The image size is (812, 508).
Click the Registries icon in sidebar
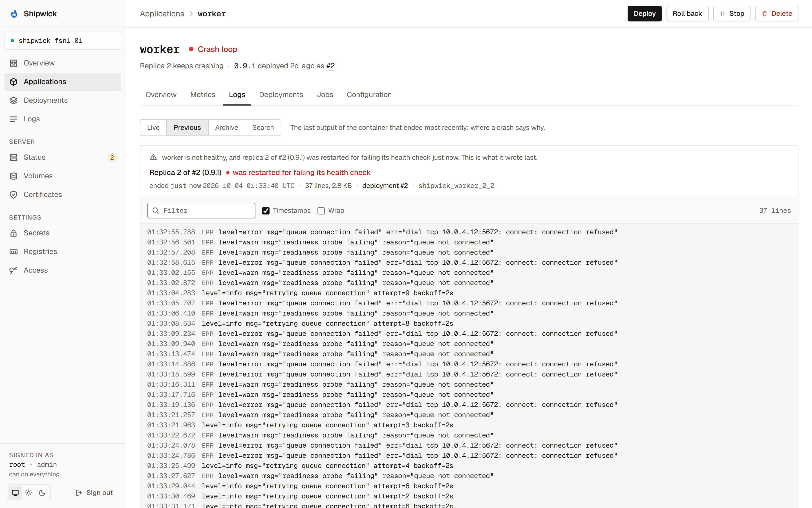(x=14, y=252)
